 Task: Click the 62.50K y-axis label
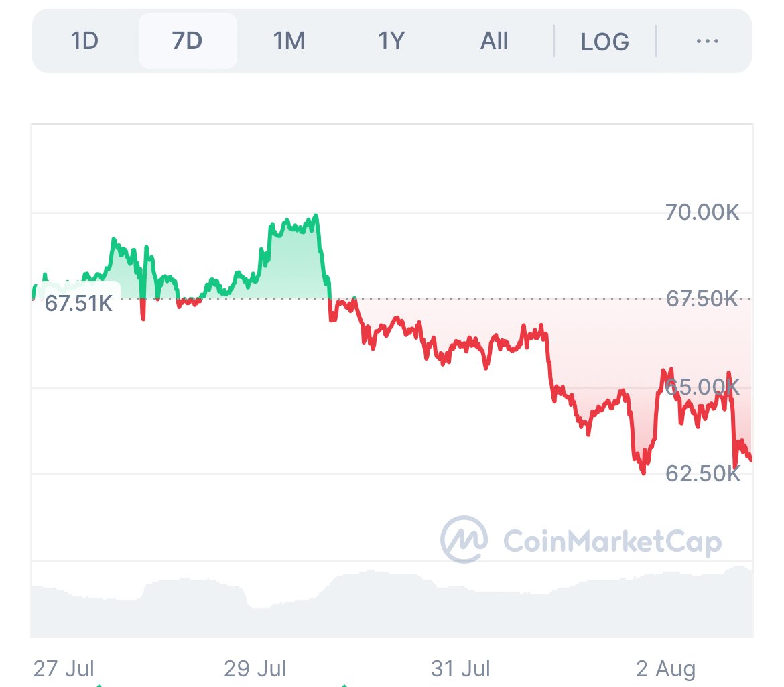coord(702,474)
